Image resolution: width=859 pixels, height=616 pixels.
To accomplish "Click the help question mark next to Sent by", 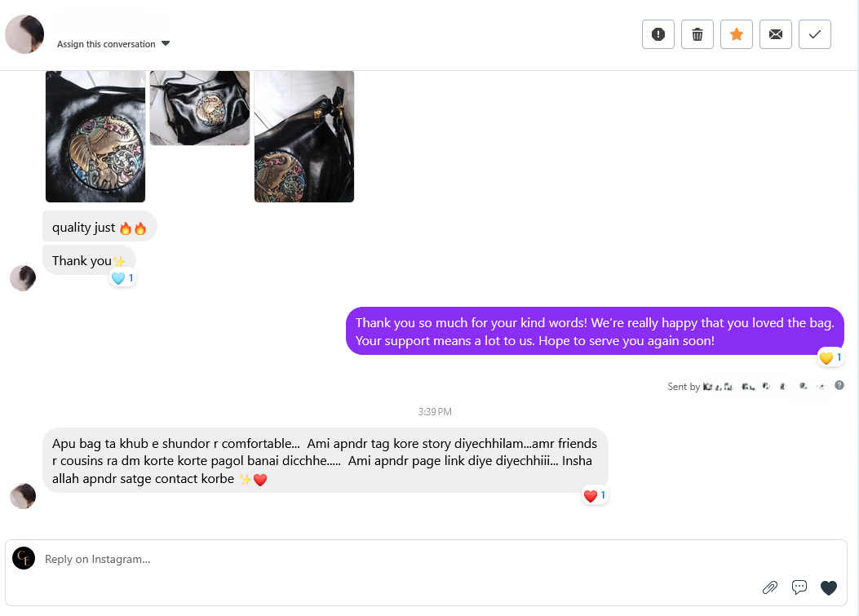I will click(x=839, y=385).
